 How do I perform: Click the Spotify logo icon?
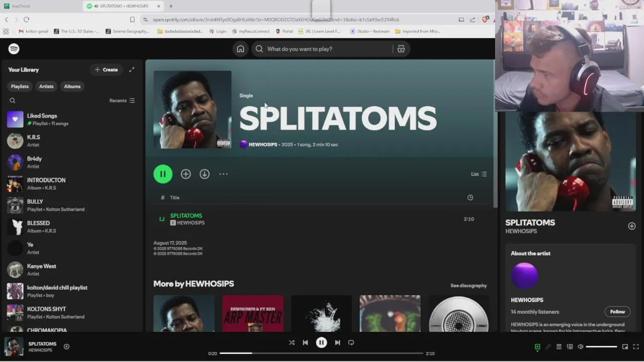14,49
